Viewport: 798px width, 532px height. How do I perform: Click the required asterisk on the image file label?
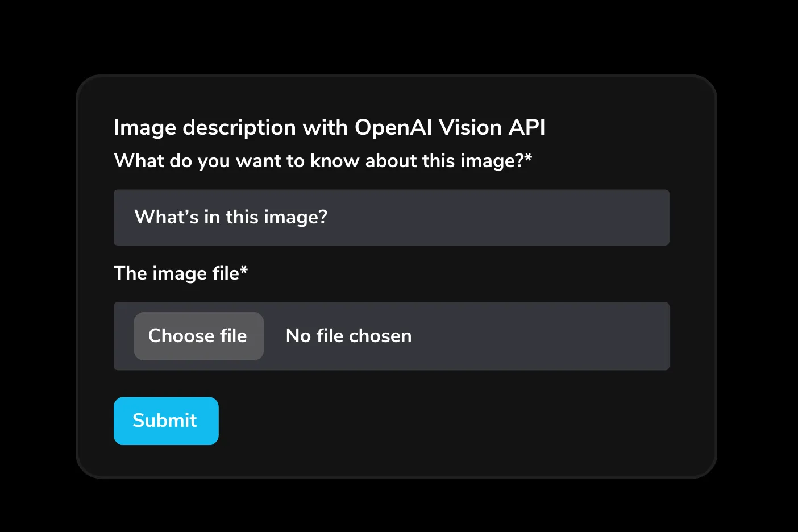pos(244,271)
